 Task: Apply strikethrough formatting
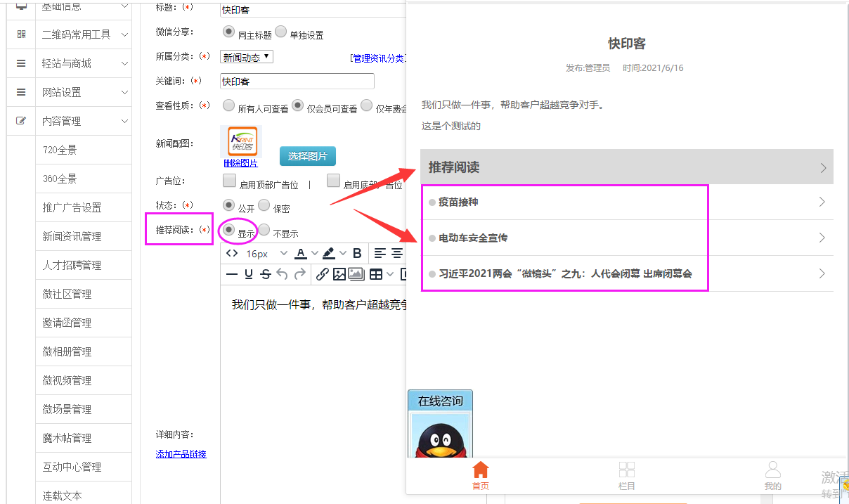(265, 274)
